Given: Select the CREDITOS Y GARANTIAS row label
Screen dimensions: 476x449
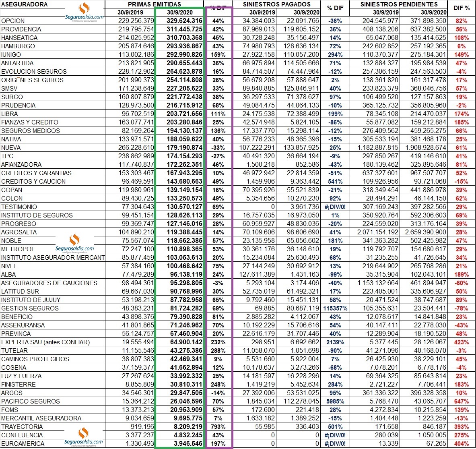Looking at the screenshot, I should pos(37,173).
